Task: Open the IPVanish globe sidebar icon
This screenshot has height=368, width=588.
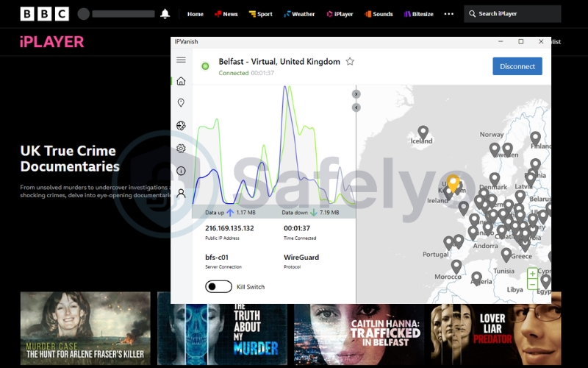Action: tap(181, 125)
